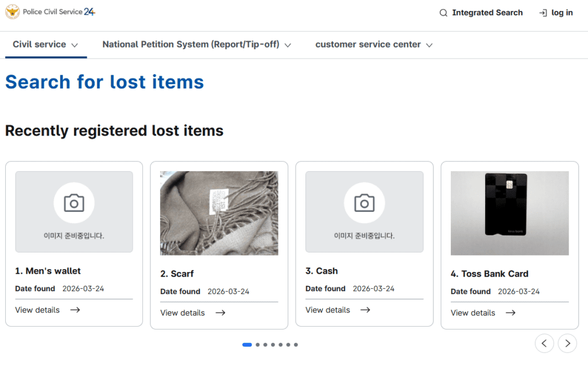
Task: Select the last carousel pagination dot
Action: [296, 345]
